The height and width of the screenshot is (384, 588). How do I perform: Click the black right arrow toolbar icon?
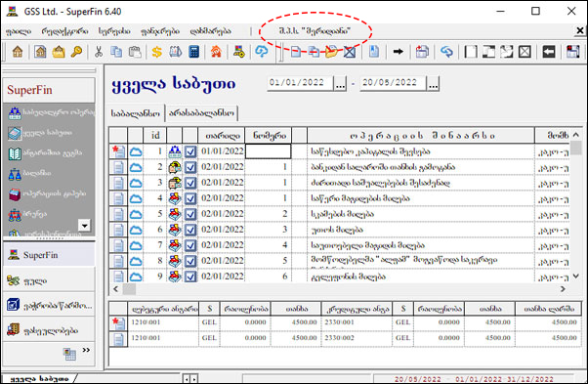(x=399, y=52)
